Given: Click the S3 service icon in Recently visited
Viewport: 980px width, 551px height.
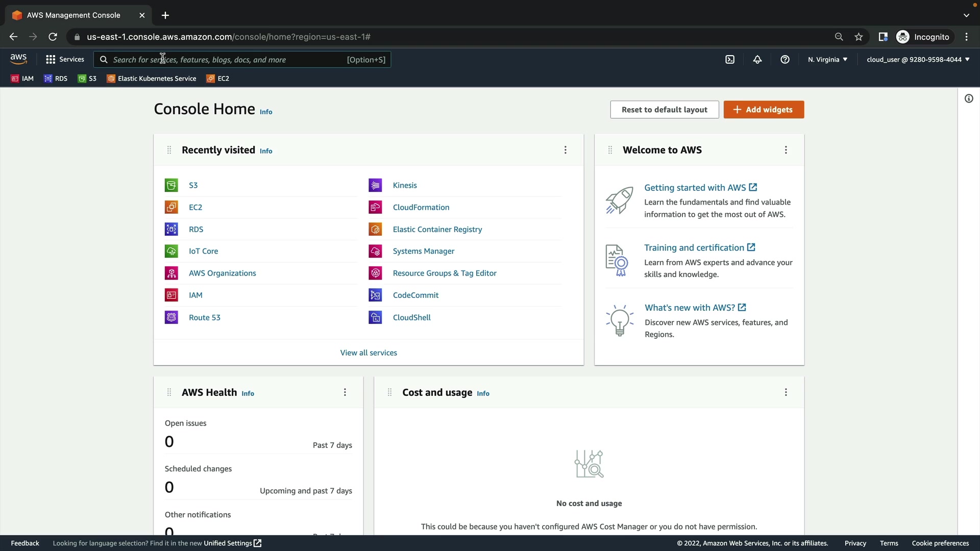Looking at the screenshot, I should tap(171, 185).
